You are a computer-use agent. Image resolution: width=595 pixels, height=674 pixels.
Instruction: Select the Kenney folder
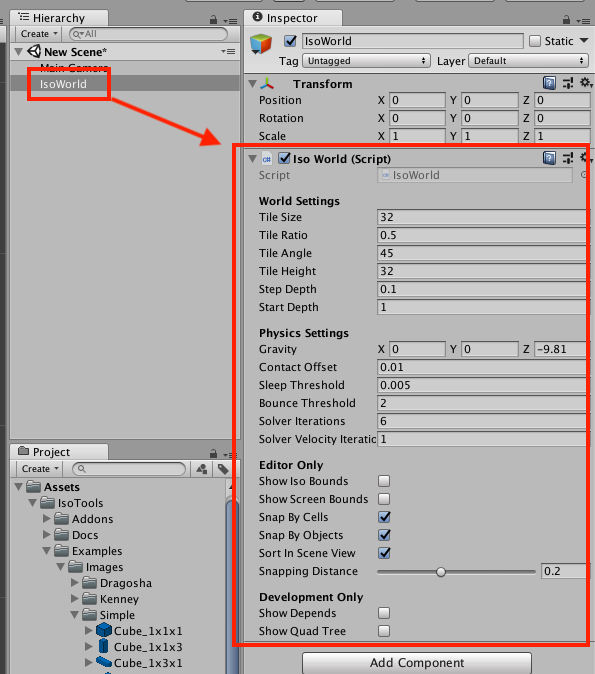coord(119,599)
